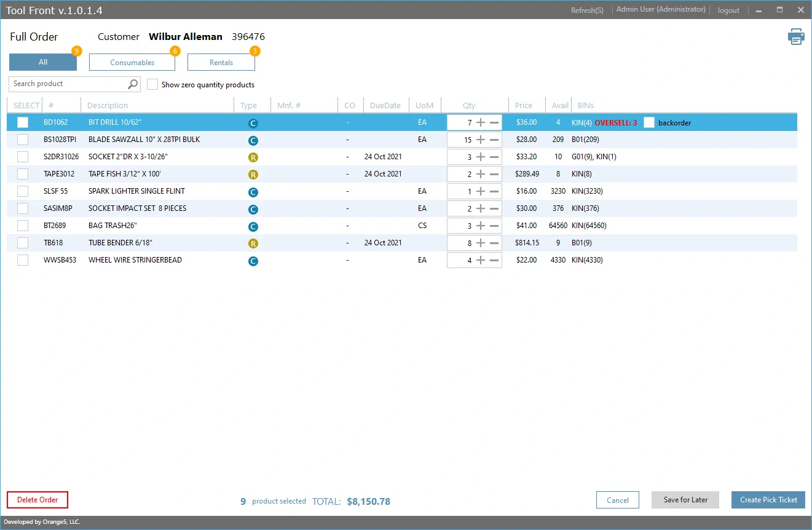Click the search magnifier icon
Image resolution: width=812 pixels, height=530 pixels.
[x=133, y=84]
